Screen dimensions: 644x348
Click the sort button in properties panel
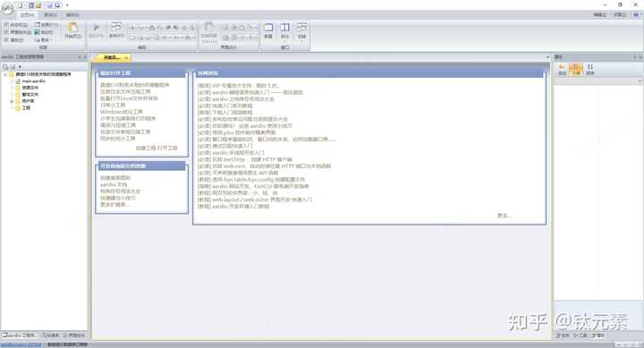[590, 70]
